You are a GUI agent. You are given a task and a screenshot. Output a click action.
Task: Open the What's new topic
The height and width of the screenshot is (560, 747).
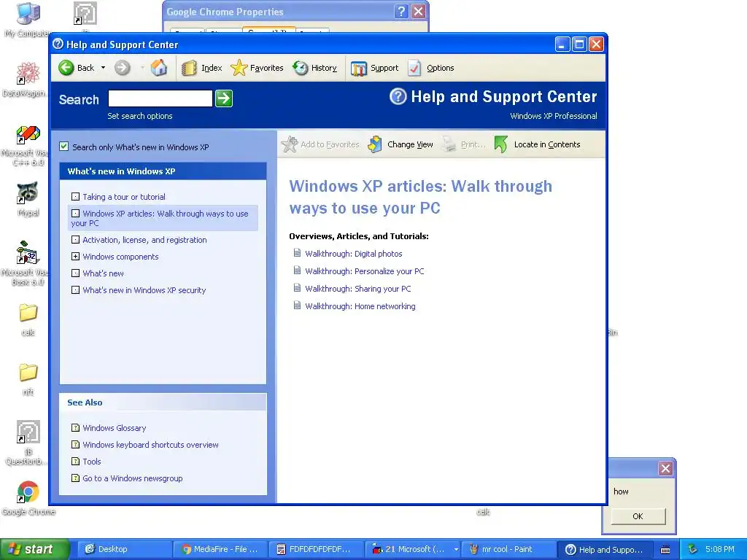pos(103,273)
